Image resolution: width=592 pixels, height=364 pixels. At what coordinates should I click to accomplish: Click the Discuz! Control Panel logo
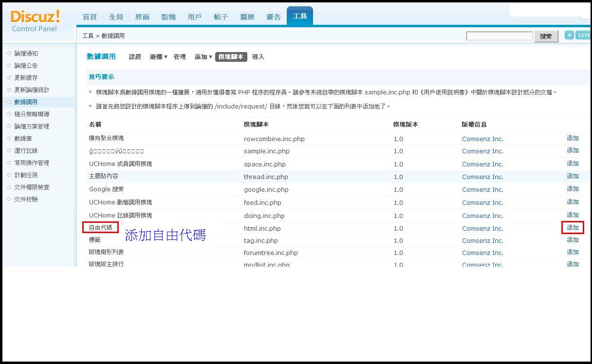point(35,21)
